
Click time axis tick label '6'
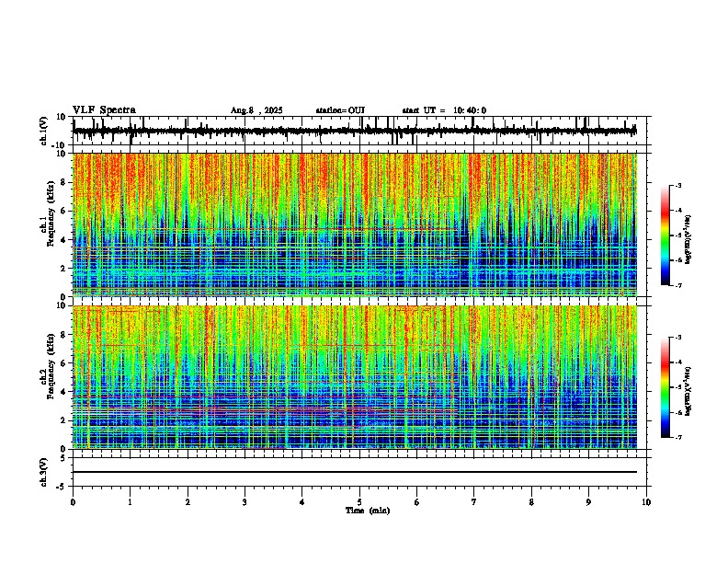[417, 502]
